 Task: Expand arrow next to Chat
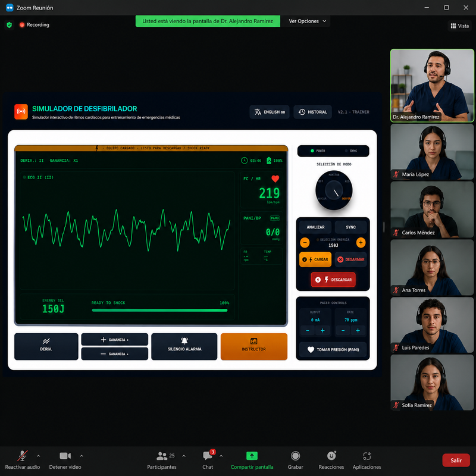click(x=221, y=456)
